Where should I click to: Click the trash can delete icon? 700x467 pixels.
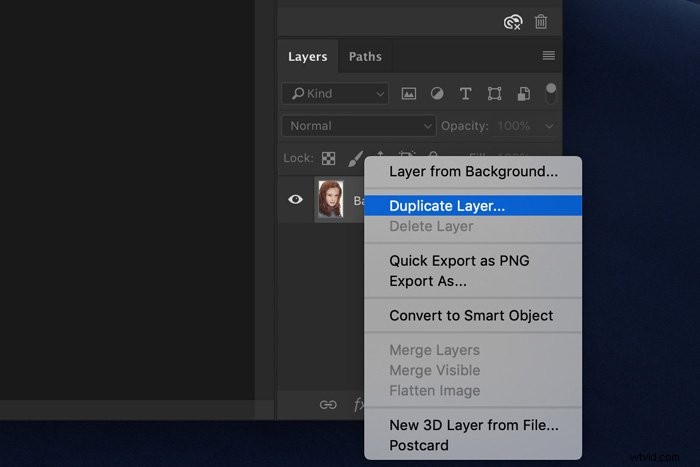[541, 21]
